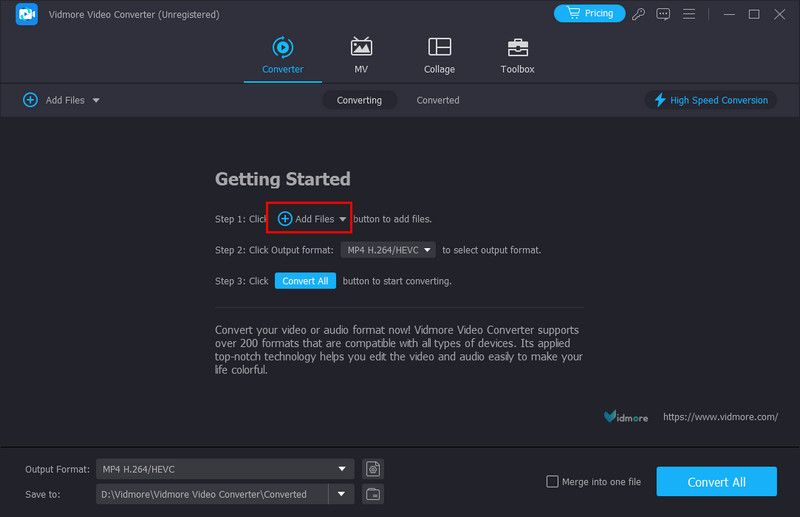800x517 pixels.
Task: Click the Vidmore app logo icon
Action: [x=27, y=14]
